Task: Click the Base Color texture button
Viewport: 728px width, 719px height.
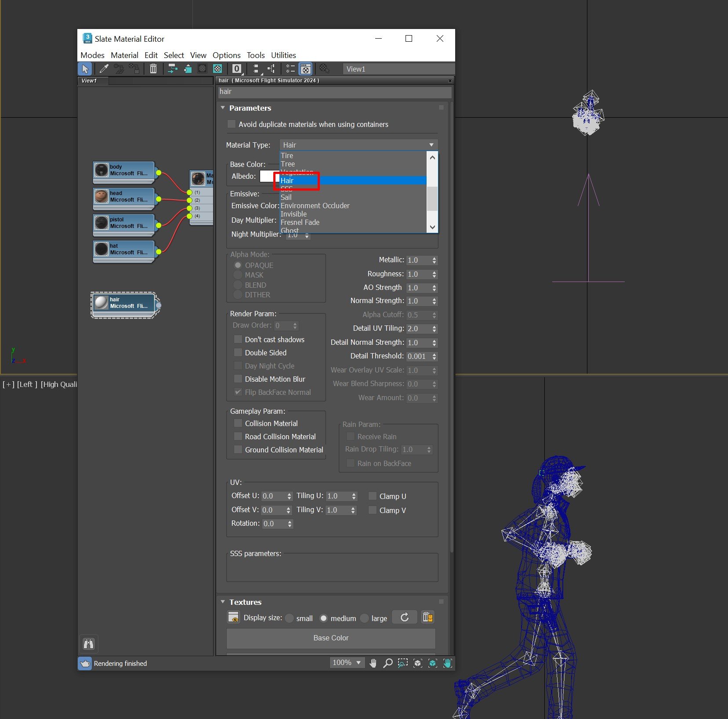Action: (331, 638)
